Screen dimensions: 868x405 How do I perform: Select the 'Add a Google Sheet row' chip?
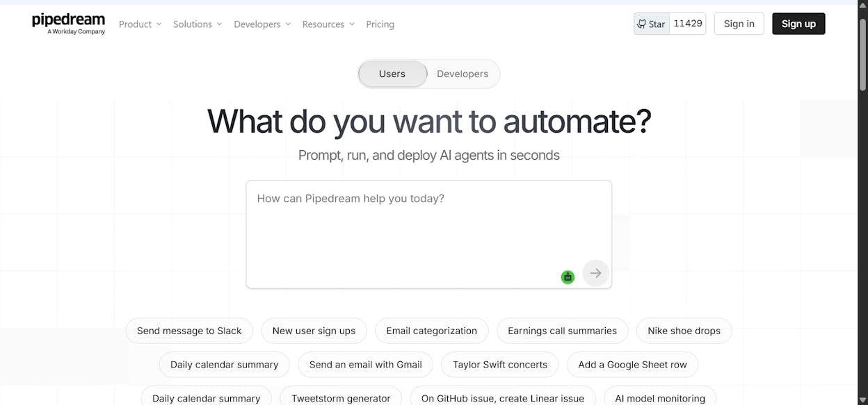tap(632, 364)
